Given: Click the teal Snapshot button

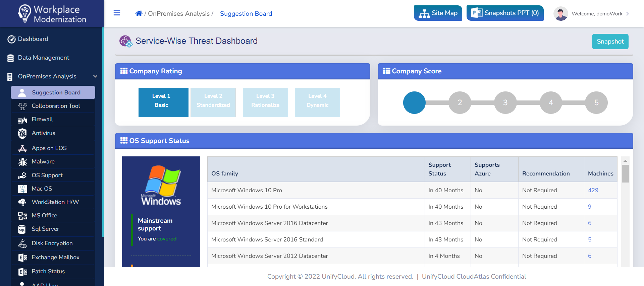Looking at the screenshot, I should click(610, 42).
